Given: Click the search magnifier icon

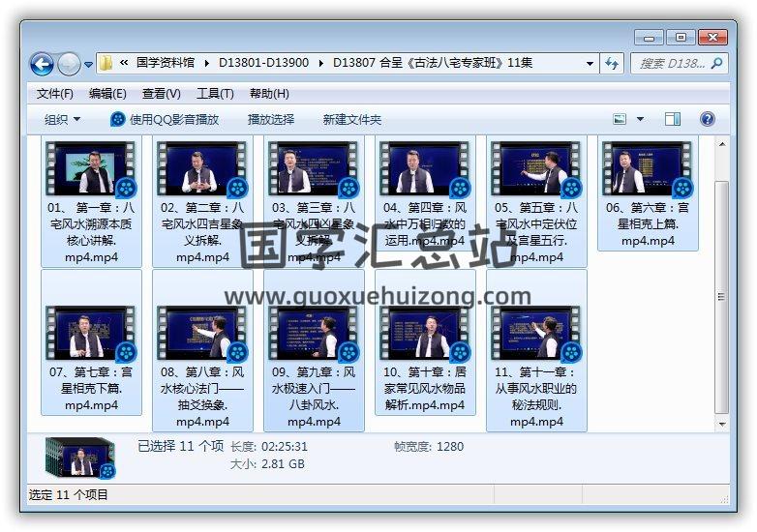Looking at the screenshot, I should click(717, 63).
